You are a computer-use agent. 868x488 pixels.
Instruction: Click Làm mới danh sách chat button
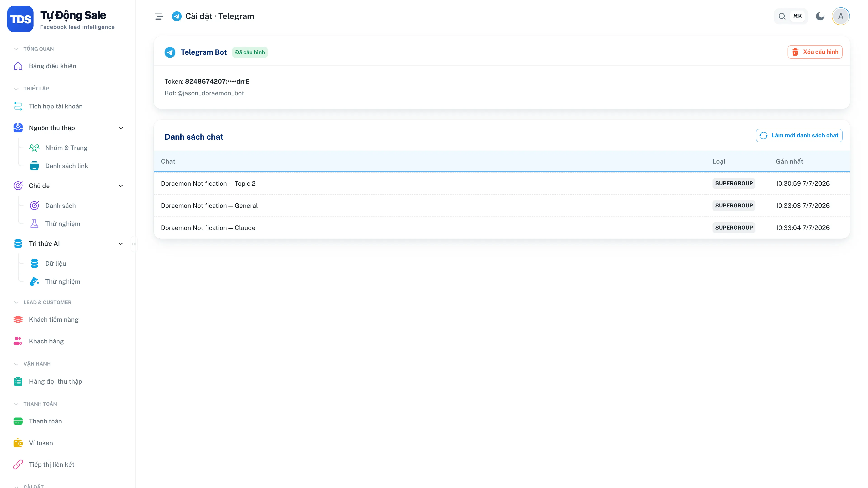[x=799, y=135]
